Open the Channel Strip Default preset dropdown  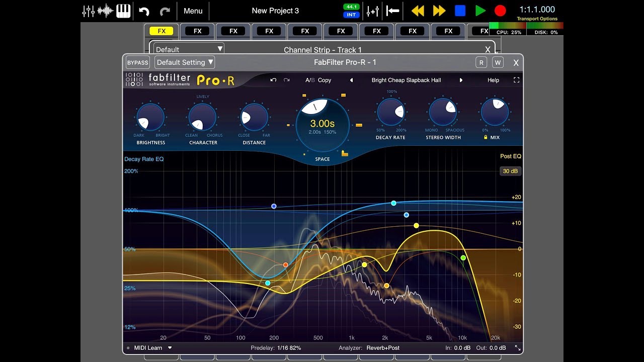[x=189, y=49]
